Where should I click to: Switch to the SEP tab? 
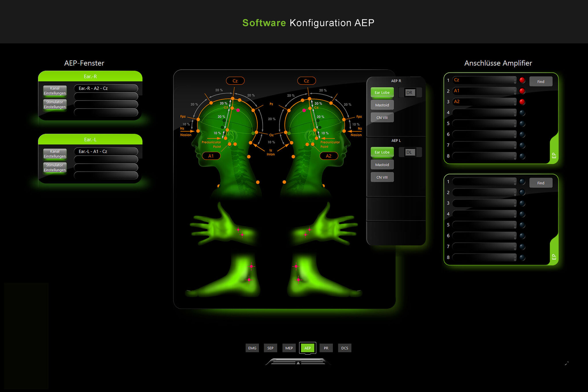pyautogui.click(x=270, y=348)
